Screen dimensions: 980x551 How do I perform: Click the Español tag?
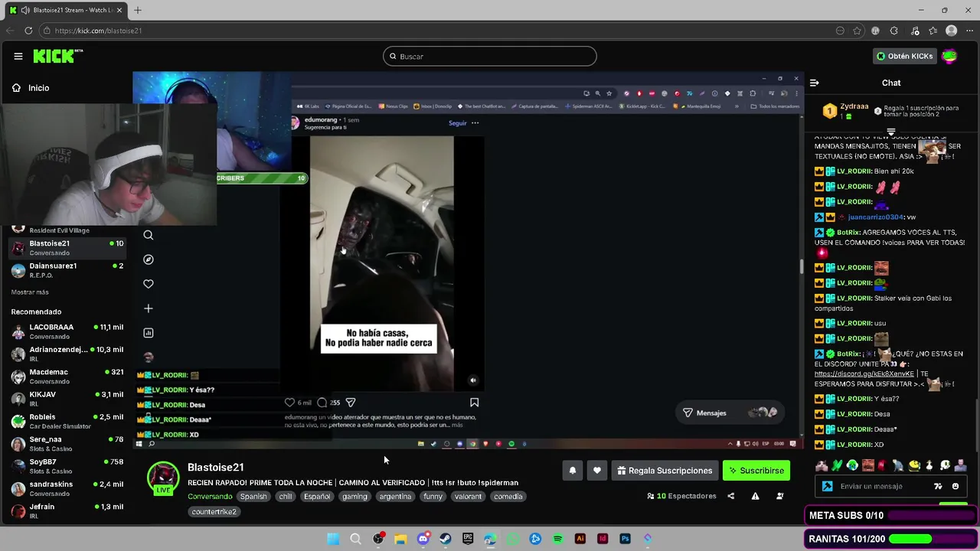pyautogui.click(x=316, y=497)
